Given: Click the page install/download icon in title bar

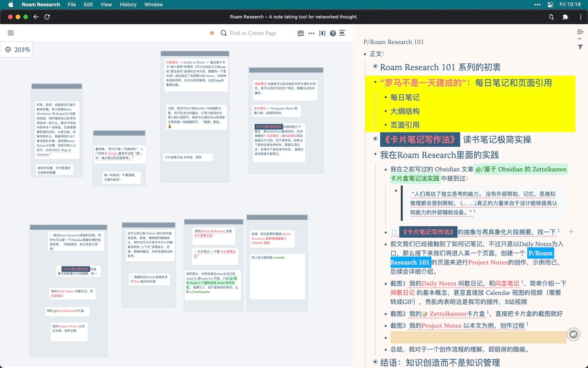Looking at the screenshot, I should 551,16.
